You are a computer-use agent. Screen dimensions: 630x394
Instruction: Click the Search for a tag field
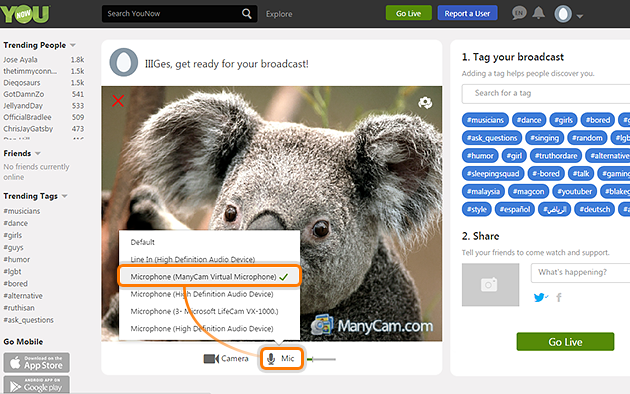click(x=546, y=94)
